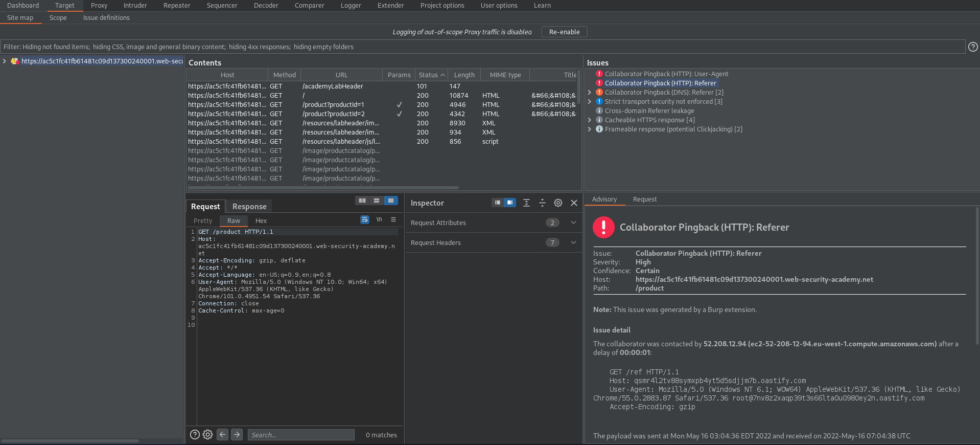Viewport: 980px width, 445px height.
Task: Open the Learn tab
Action: pos(542,5)
